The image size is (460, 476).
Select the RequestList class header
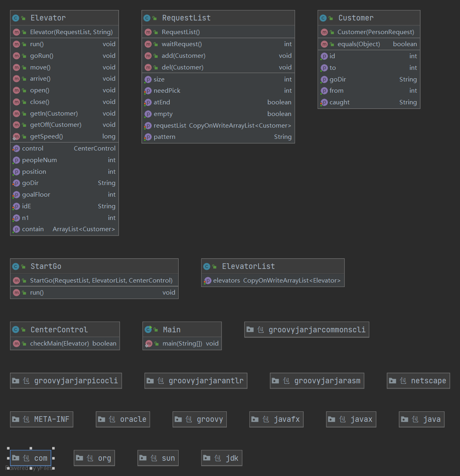218,18
